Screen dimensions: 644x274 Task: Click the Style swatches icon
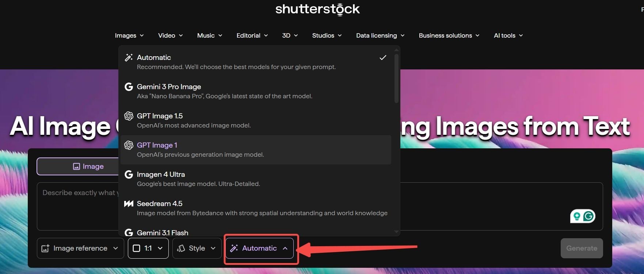click(x=181, y=248)
